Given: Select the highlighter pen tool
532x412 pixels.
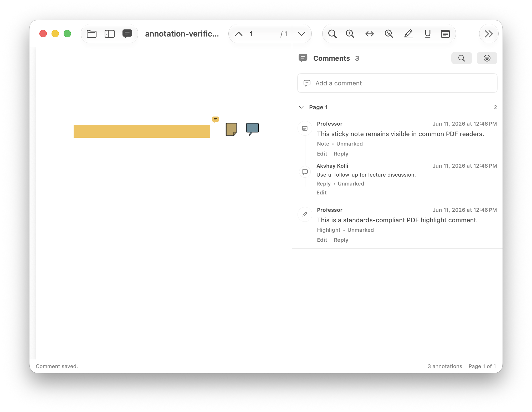Looking at the screenshot, I should point(408,34).
